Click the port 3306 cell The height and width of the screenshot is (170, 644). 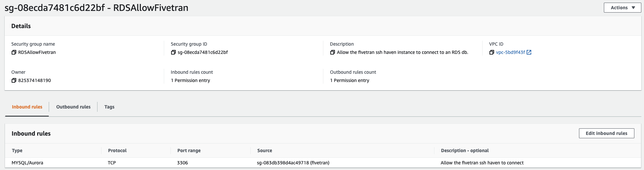(182, 163)
